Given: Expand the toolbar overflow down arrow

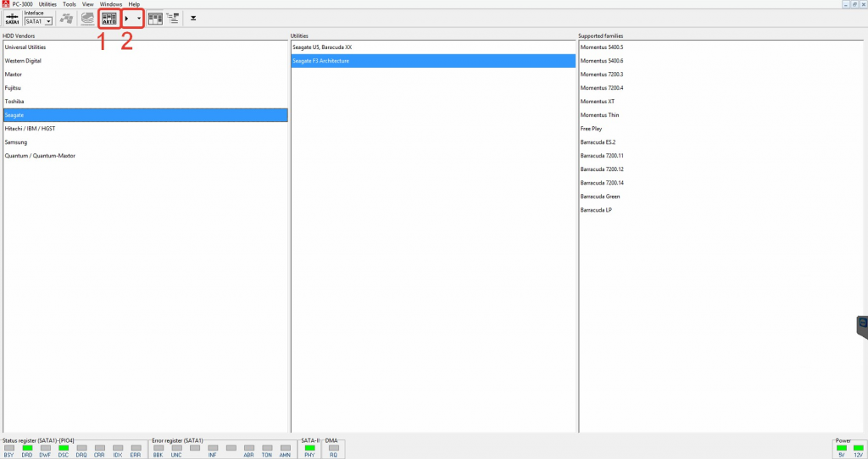Looking at the screenshot, I should pos(193,18).
